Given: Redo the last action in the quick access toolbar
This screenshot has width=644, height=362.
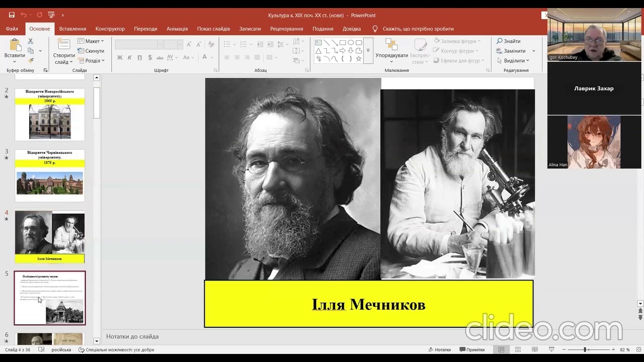Looking at the screenshot, I should click(x=40, y=15).
